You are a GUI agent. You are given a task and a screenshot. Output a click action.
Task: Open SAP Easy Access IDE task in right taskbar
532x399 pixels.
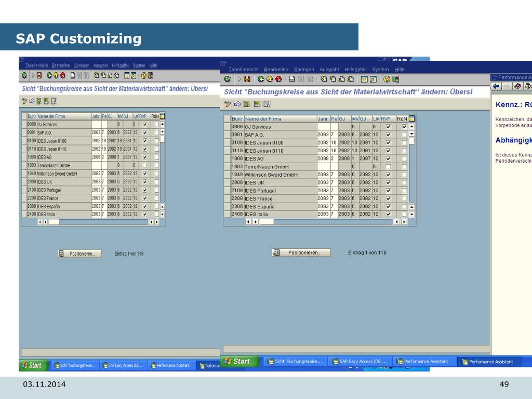(361, 362)
